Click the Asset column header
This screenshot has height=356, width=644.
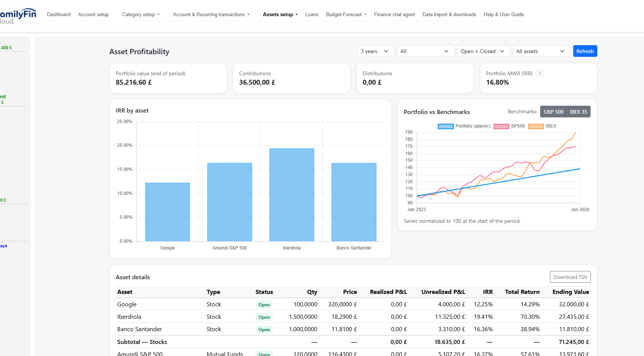[125, 292]
